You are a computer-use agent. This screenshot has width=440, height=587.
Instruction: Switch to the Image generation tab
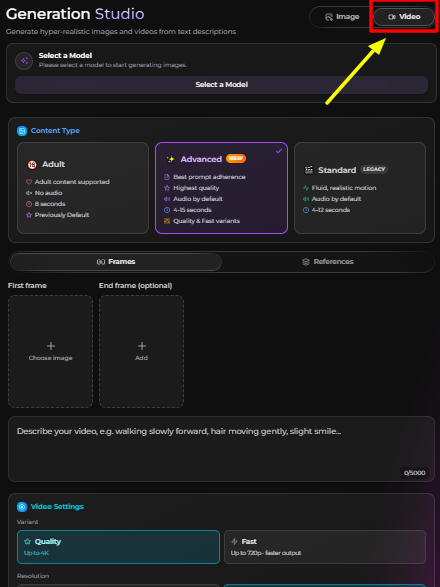pos(342,17)
